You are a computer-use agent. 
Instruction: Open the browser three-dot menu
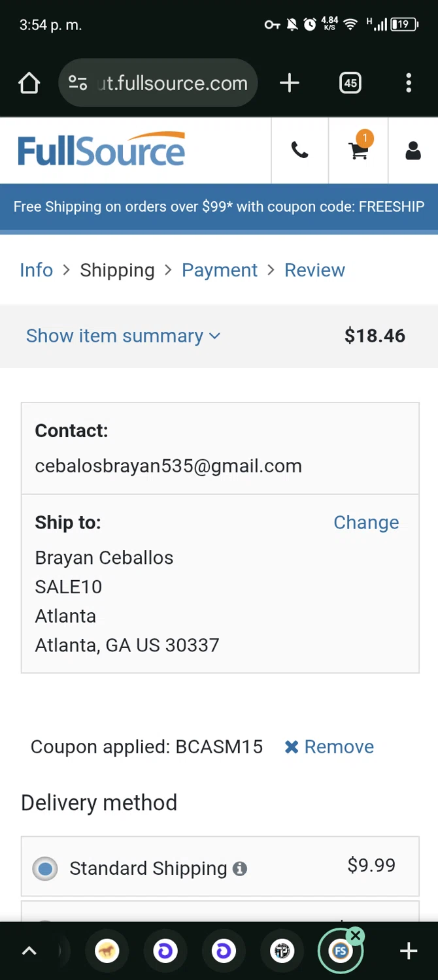(409, 83)
